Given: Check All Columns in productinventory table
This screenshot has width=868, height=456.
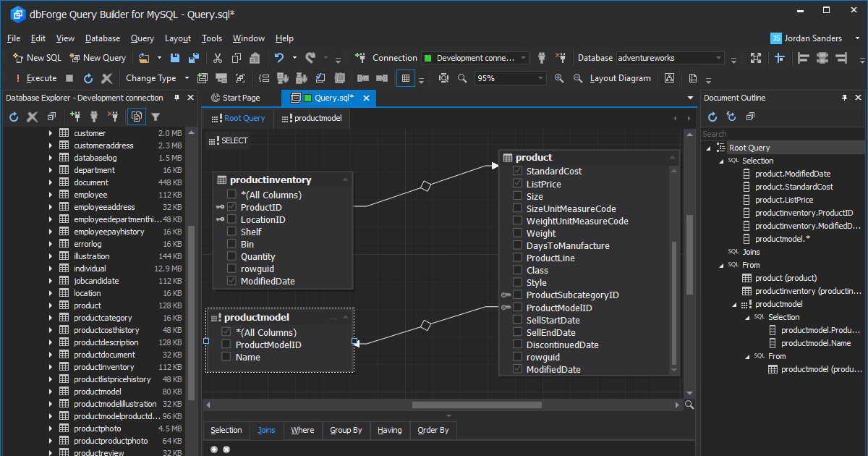Looking at the screenshot, I should 231,195.
